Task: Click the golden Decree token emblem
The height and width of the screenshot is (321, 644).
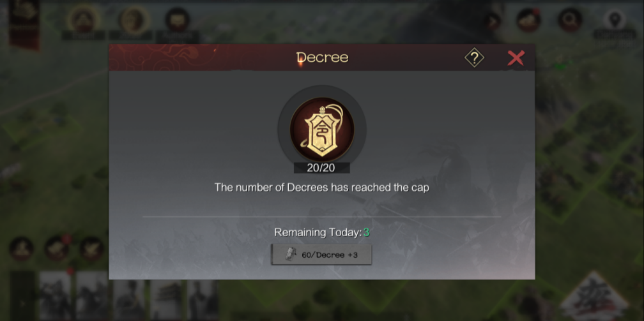Action: [322, 130]
